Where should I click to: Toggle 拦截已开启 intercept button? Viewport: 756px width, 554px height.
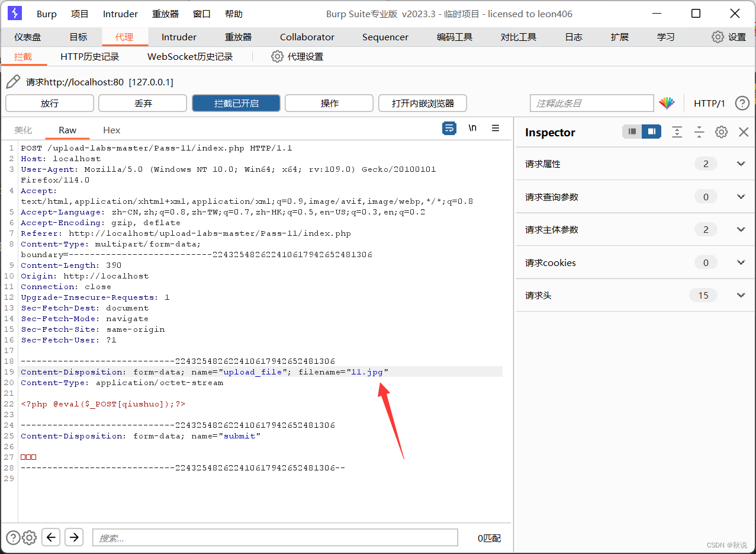[x=236, y=103]
